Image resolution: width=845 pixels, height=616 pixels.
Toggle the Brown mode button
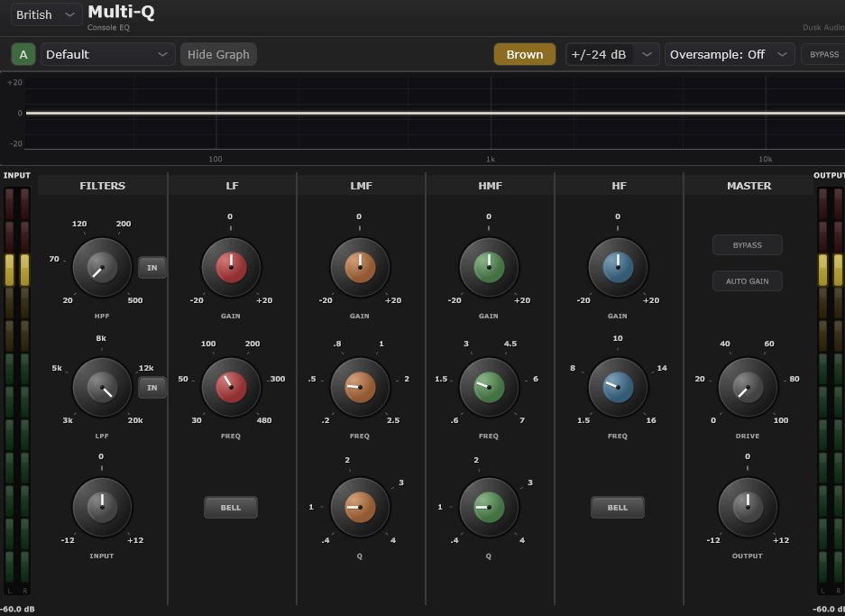click(524, 54)
